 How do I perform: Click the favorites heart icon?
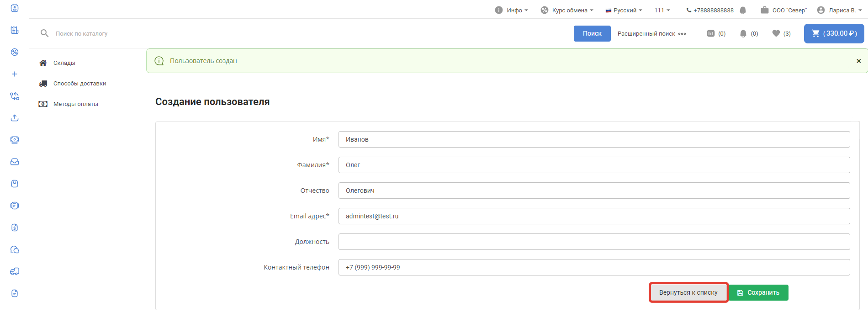pos(776,33)
